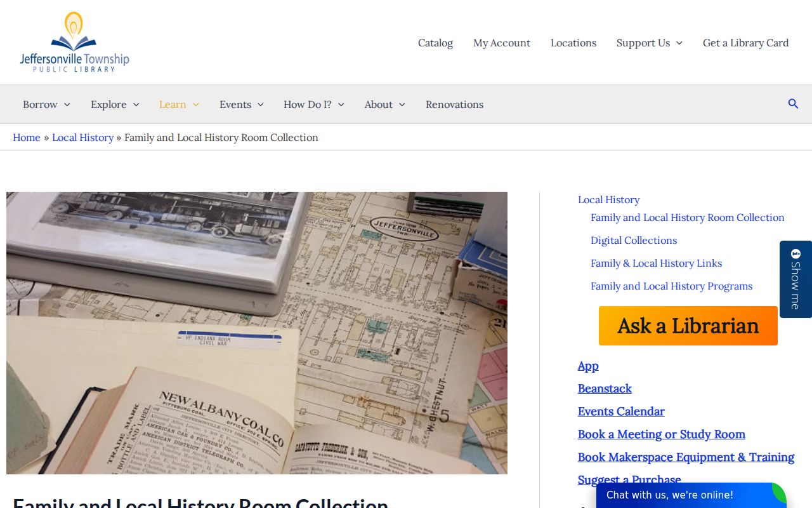
Task: Open the Catalog link
Action: point(435,43)
